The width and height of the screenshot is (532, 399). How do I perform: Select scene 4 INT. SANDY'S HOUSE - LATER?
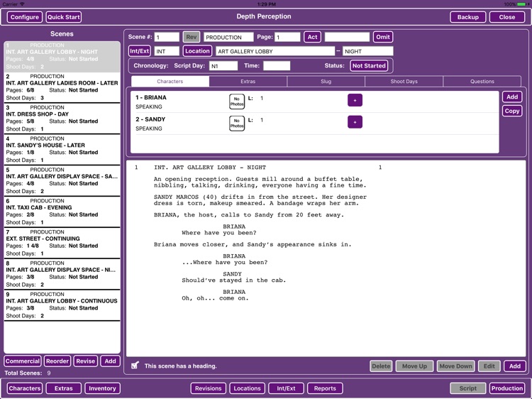pos(62,149)
